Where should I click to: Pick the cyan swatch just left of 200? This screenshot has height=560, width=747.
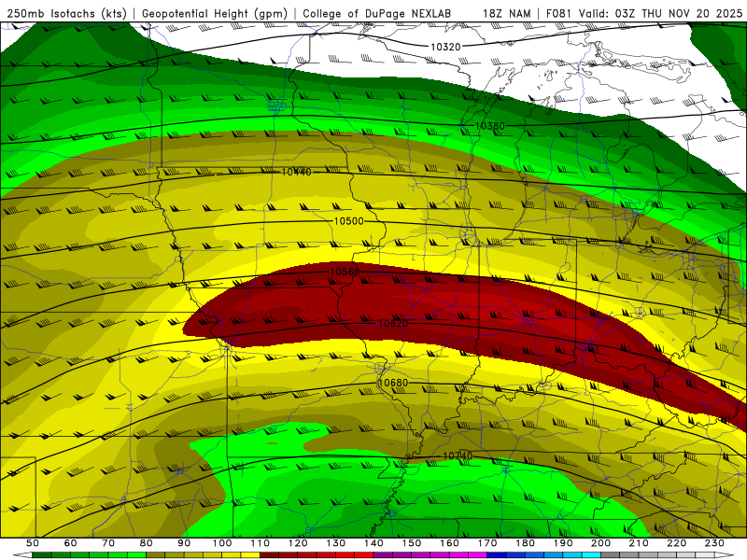(x=591, y=555)
